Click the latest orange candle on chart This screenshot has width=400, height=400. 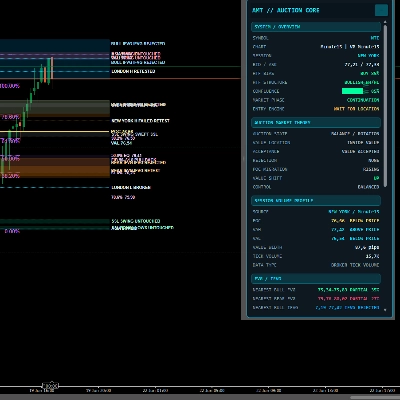point(52,68)
